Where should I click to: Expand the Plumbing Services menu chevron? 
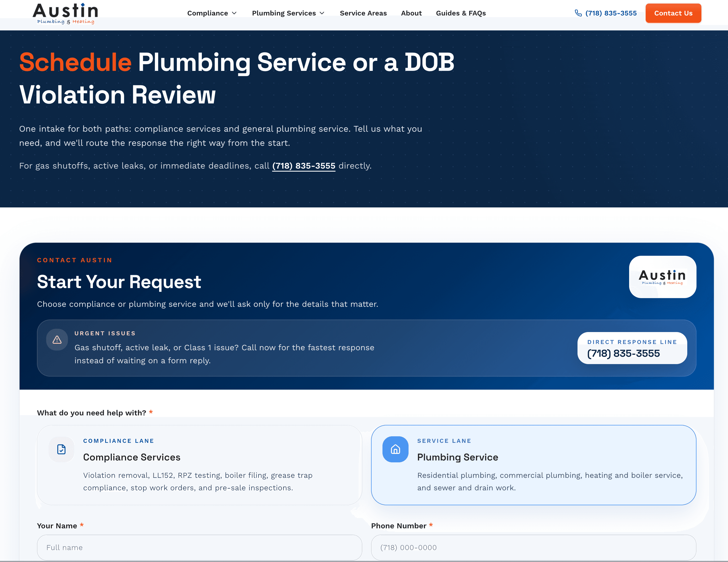point(322,13)
